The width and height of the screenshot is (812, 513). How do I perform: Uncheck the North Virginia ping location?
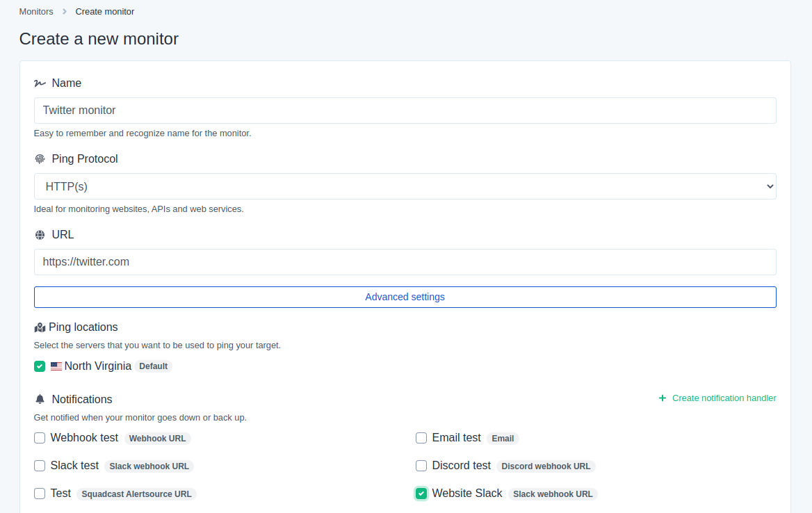click(40, 366)
